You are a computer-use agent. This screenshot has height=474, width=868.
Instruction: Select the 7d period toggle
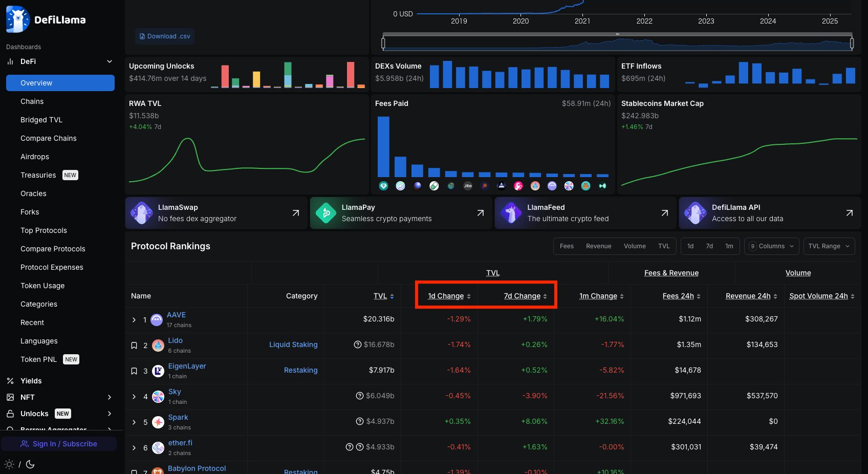[709, 246]
